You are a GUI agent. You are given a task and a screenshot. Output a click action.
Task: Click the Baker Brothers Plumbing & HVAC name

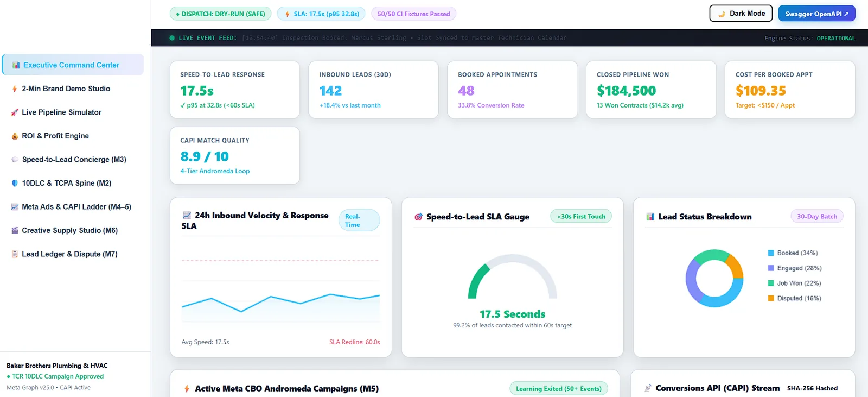point(57,366)
